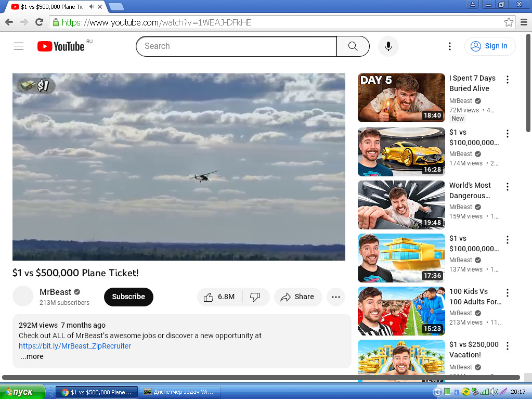Click in the YouTube search field

[x=237, y=46]
